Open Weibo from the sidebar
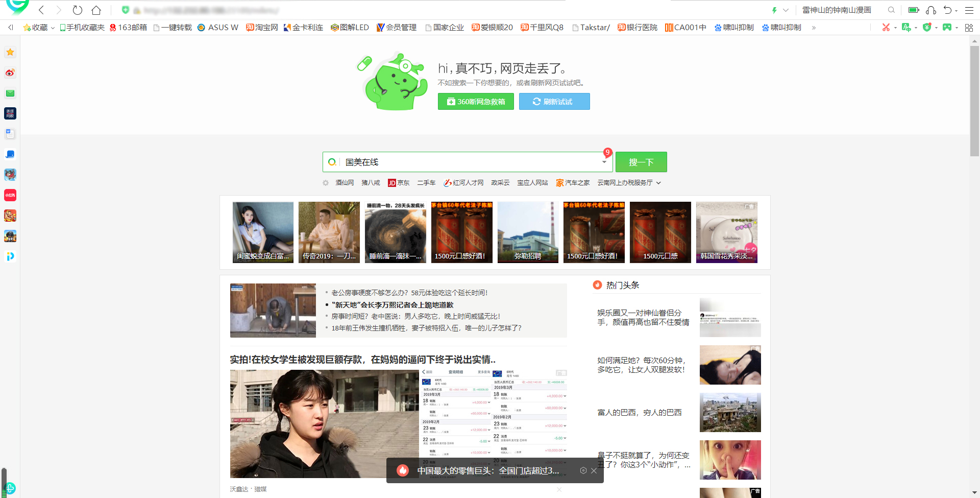This screenshot has width=980, height=498. click(10, 73)
